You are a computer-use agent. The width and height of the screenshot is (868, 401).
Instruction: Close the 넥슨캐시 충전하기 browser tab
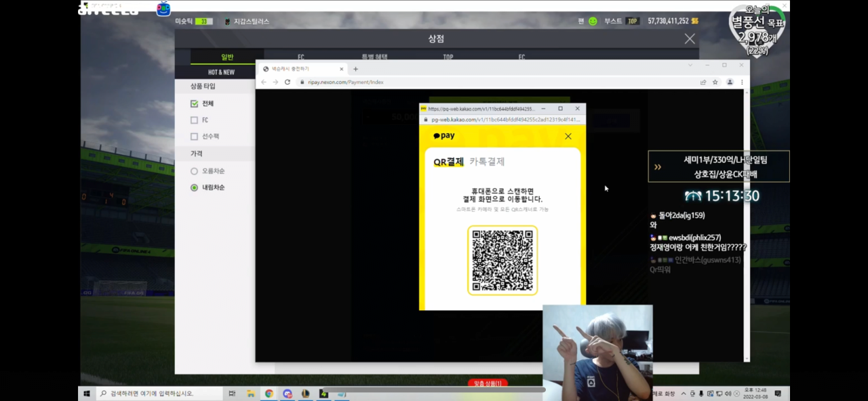click(x=341, y=69)
